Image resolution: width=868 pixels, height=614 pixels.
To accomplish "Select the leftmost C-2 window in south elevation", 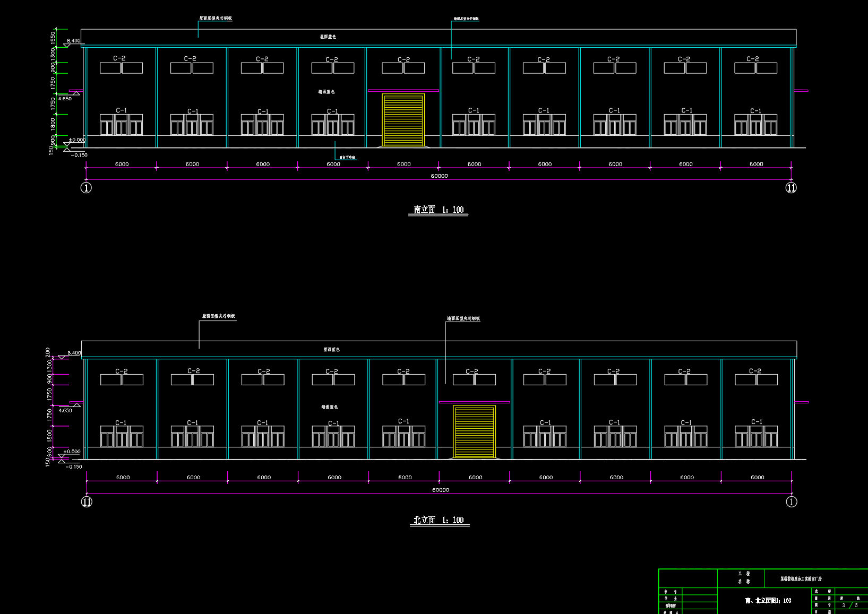I will pyautogui.click(x=121, y=68).
